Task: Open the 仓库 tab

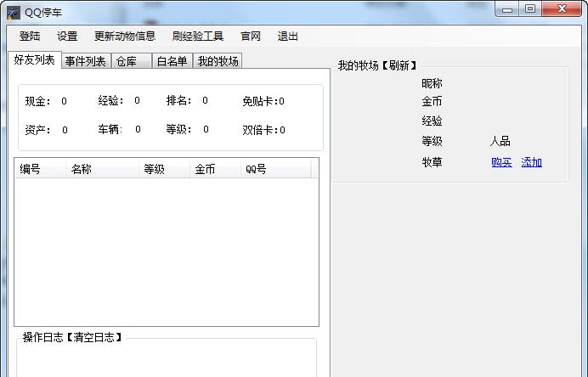Action: point(132,61)
